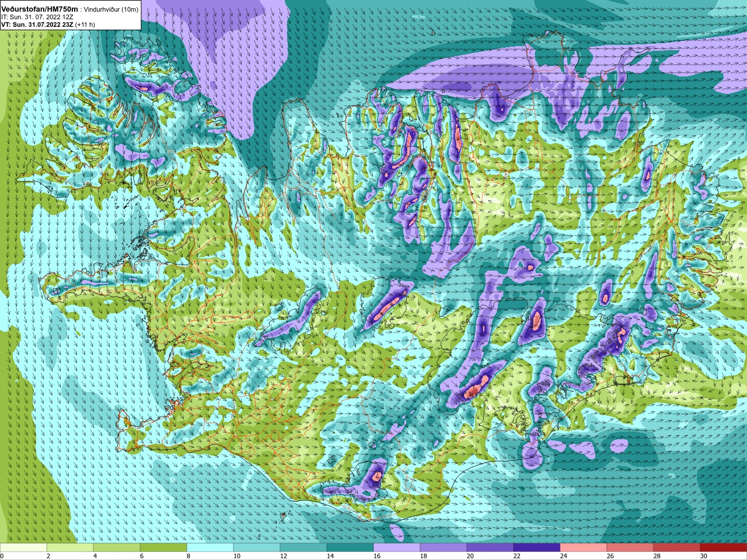Select the olive green 6–8 legend swatch

coord(163,547)
